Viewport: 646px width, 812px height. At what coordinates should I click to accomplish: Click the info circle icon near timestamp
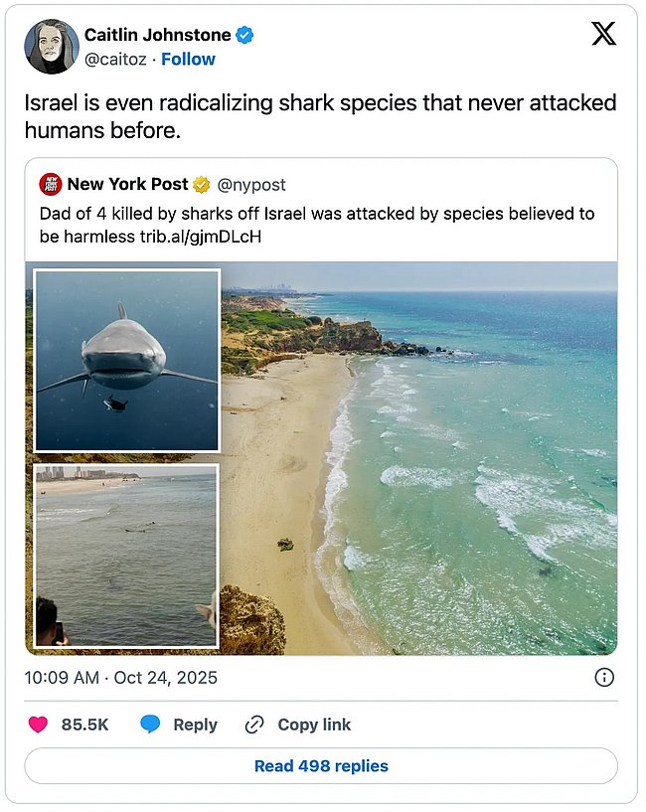pos(603,678)
